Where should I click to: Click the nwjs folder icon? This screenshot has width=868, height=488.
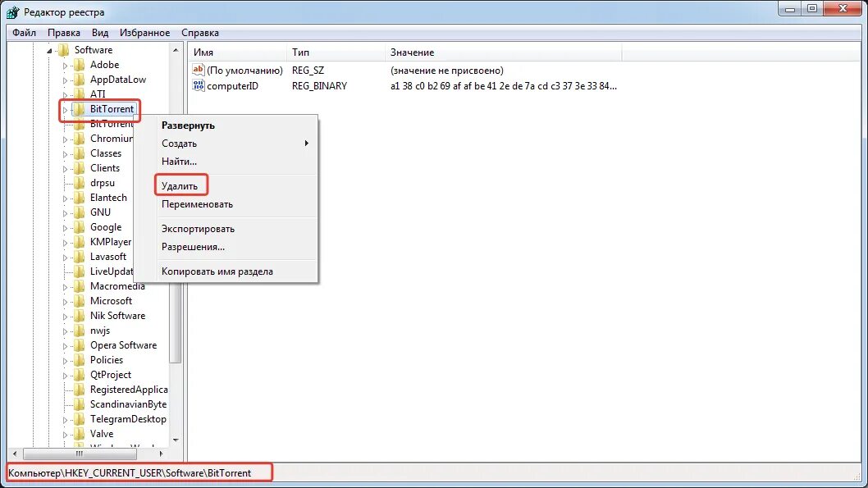(x=79, y=331)
